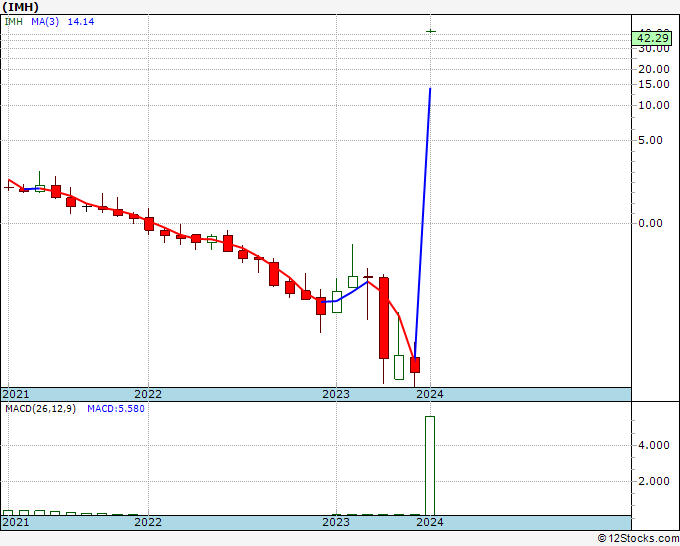The height and width of the screenshot is (546, 680).
Task: Click the 5.00 price axis label
Action: [x=650, y=140]
